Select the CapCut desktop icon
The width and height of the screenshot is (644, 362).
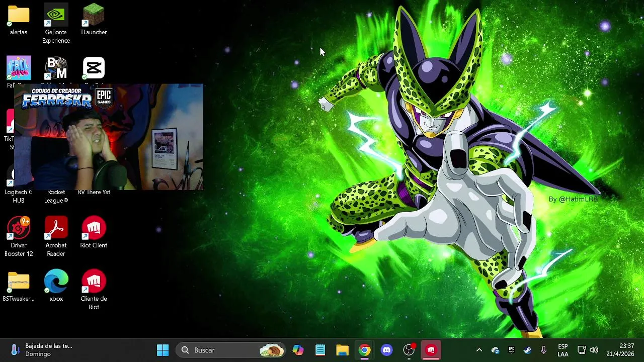click(x=94, y=68)
